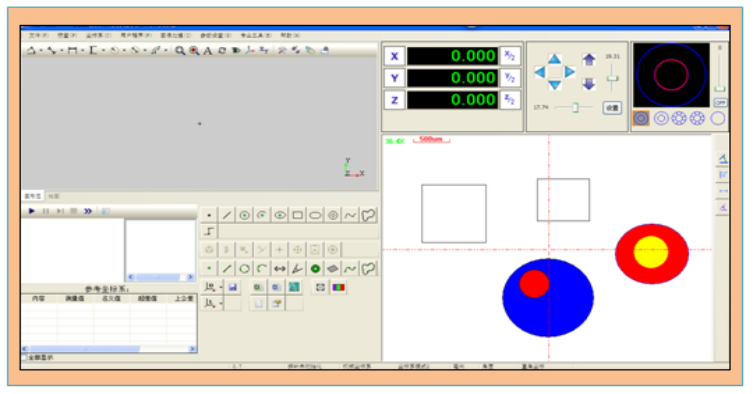Open dropdown arrow beside upper coordinate-system icon
The width and height of the screenshot is (754, 394).
coord(221,288)
